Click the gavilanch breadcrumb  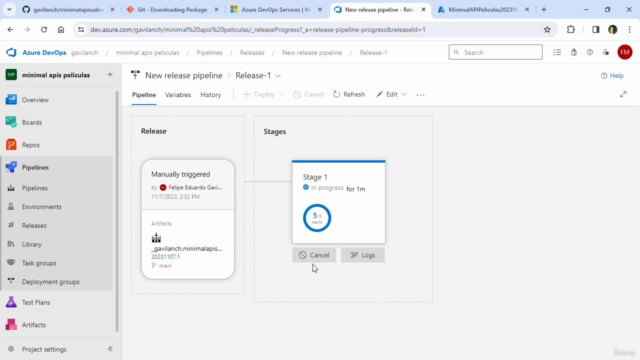tap(84, 53)
